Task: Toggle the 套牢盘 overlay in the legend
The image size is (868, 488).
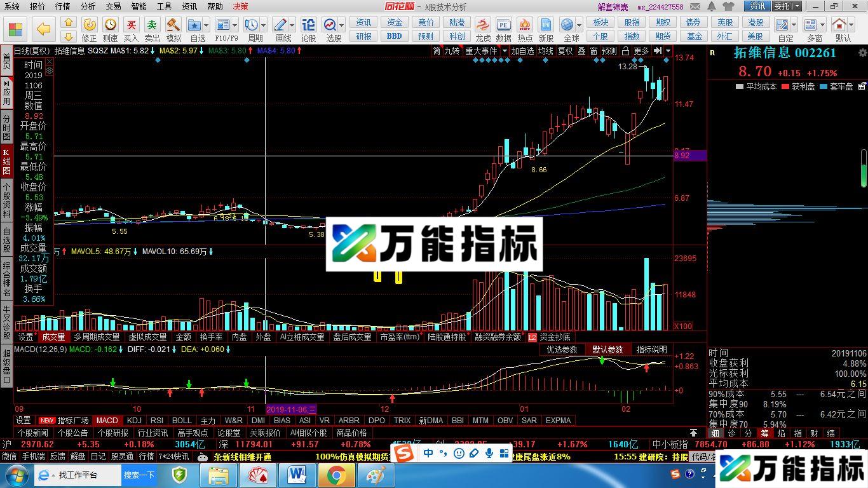Action: pos(824,86)
